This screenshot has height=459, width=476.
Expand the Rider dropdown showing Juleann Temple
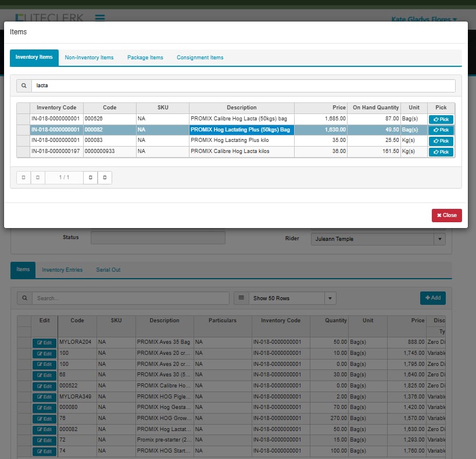(440, 239)
